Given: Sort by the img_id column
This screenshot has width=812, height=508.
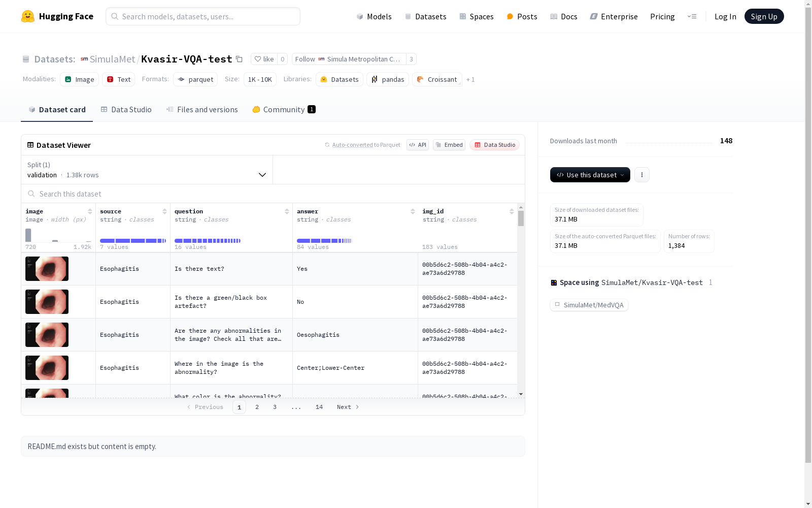Looking at the screenshot, I should 512,211.
